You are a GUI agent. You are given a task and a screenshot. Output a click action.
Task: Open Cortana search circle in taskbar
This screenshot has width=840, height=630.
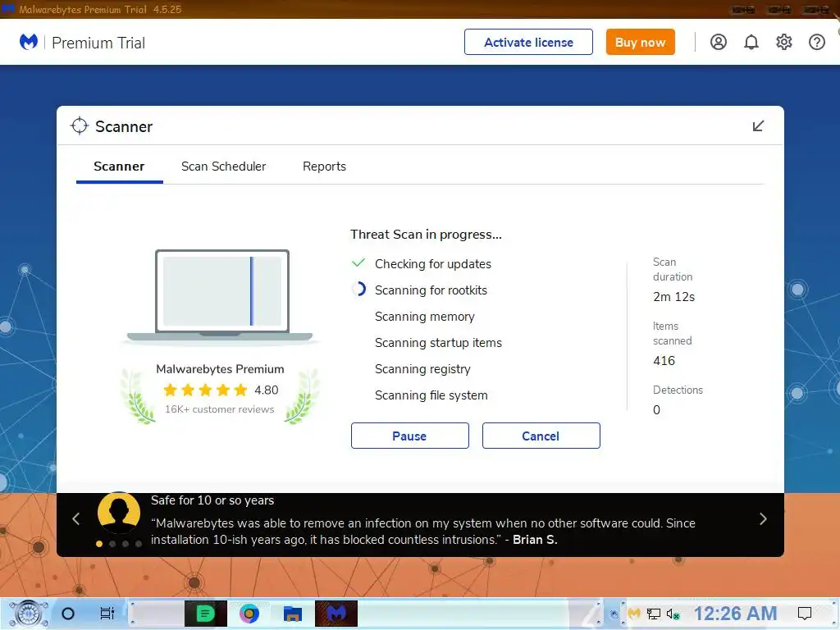tap(68, 614)
